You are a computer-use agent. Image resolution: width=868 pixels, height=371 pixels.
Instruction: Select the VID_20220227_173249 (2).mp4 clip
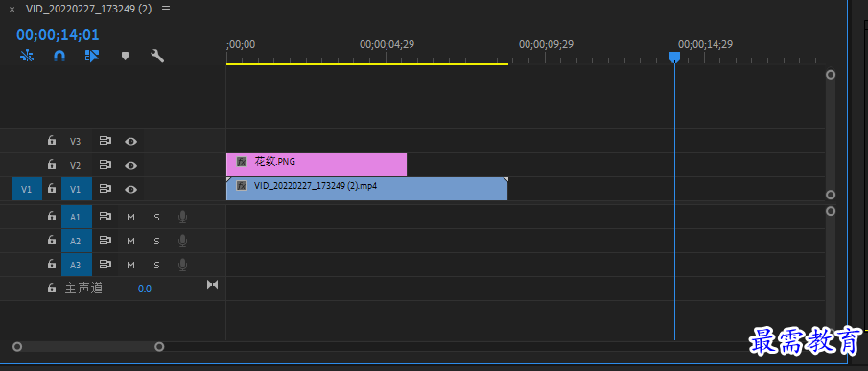(367, 189)
